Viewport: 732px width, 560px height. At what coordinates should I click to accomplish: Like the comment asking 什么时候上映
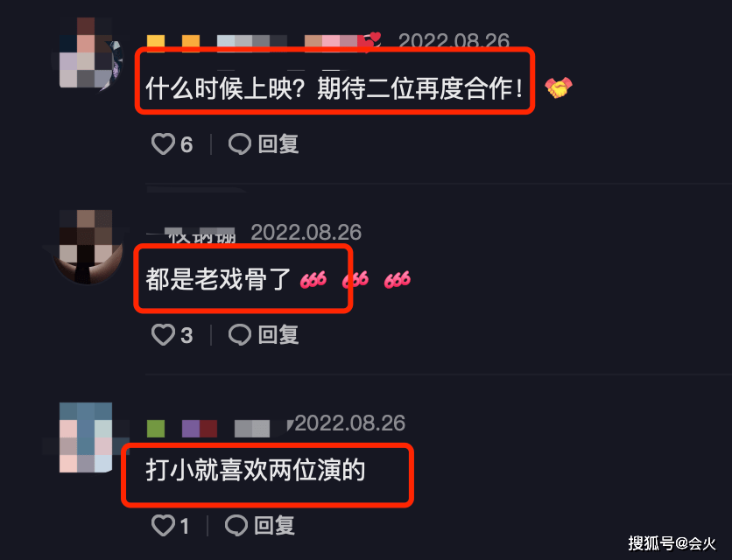(x=163, y=143)
